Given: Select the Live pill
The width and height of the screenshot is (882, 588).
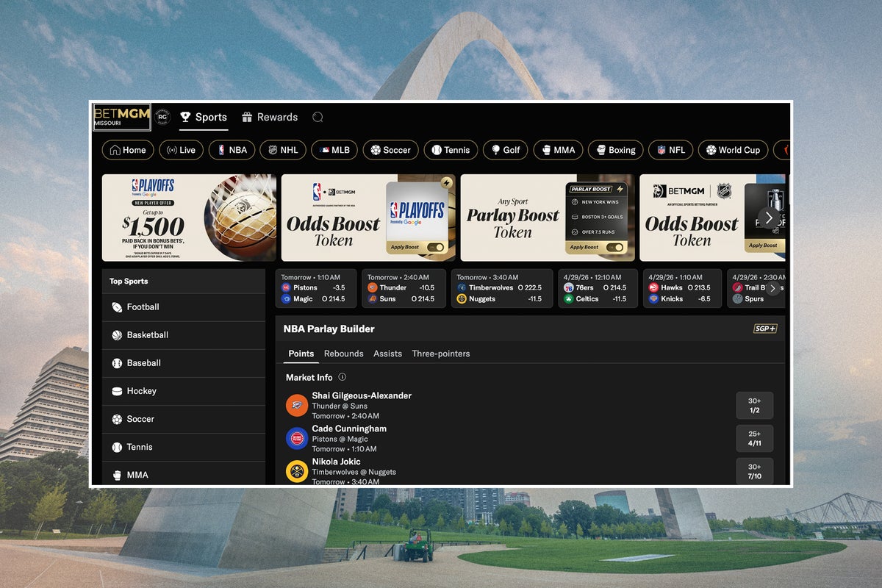Looking at the screenshot, I should click(x=181, y=150).
